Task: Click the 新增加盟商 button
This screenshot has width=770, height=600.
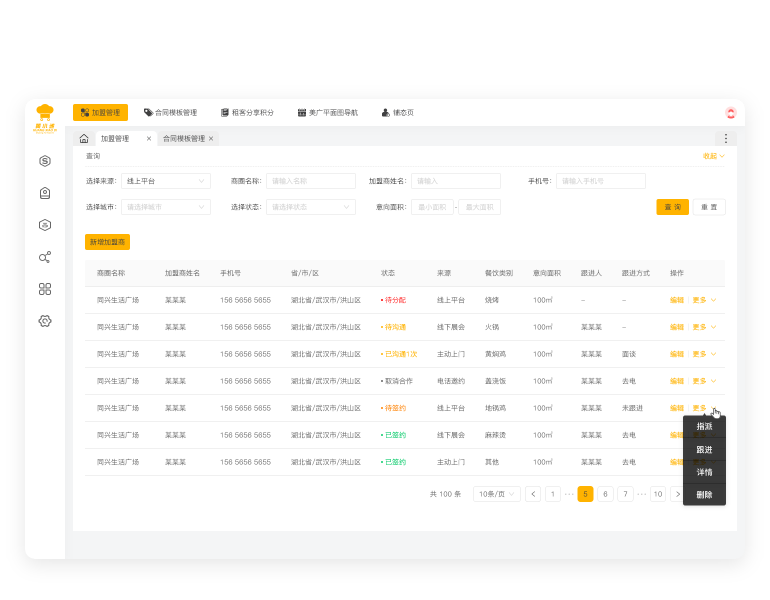Action: (x=107, y=242)
